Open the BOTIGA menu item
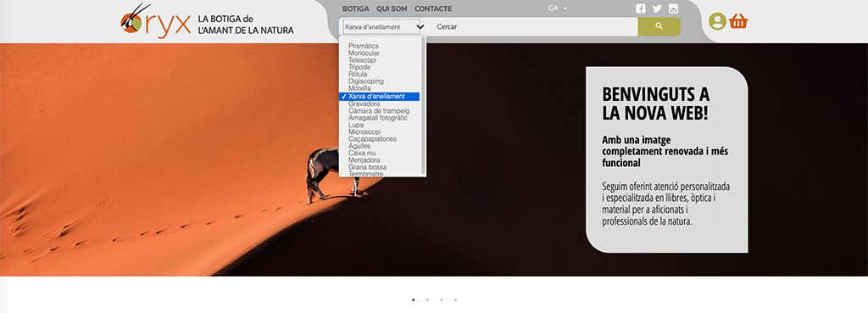Viewport: 868px width, 313px height. coord(356,8)
